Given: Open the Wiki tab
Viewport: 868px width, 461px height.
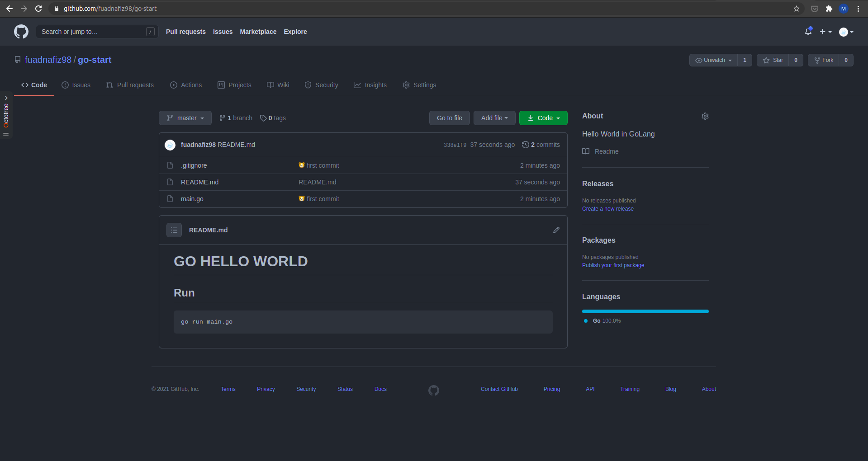Looking at the screenshot, I should pos(278,85).
